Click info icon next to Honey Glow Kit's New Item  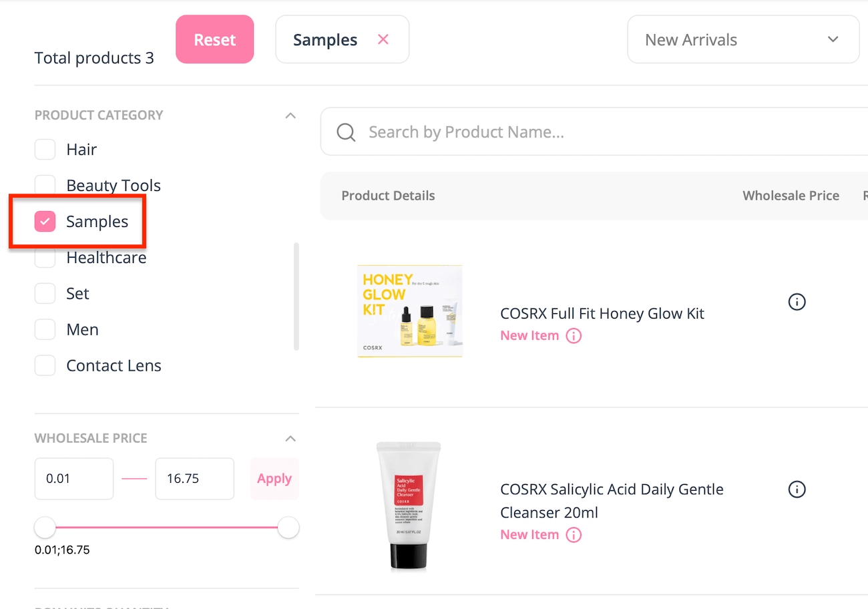pos(574,336)
